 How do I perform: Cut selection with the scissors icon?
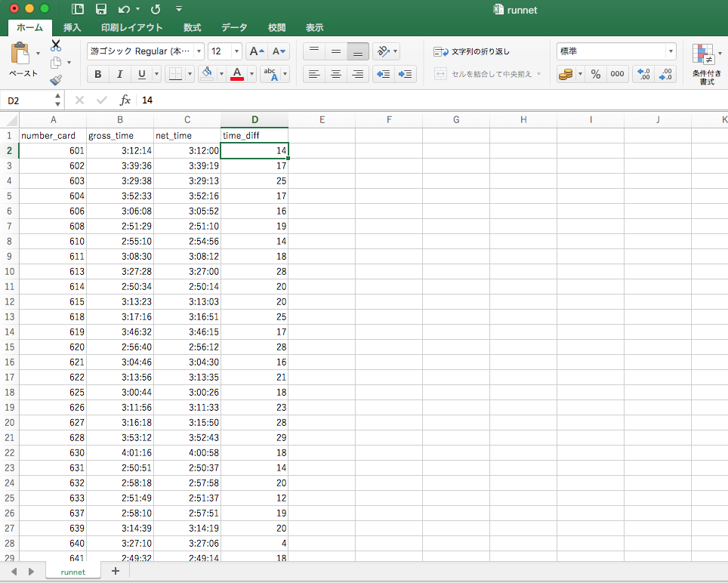coord(56,45)
